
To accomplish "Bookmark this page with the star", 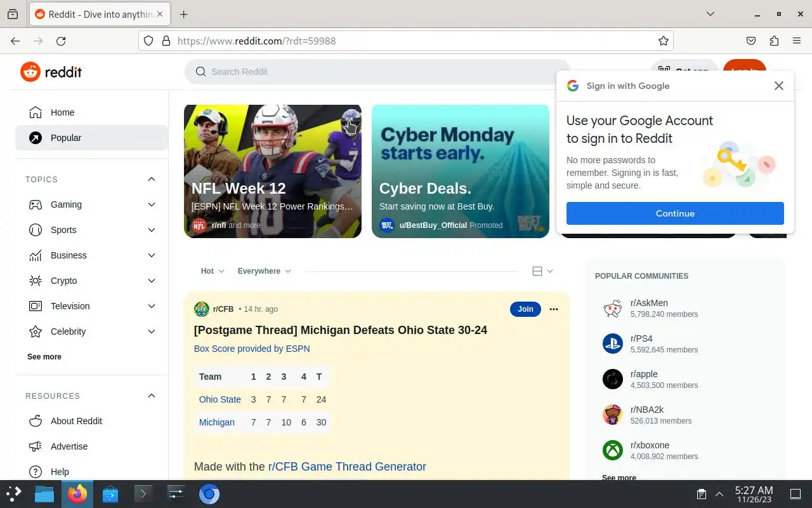I will 664,41.
